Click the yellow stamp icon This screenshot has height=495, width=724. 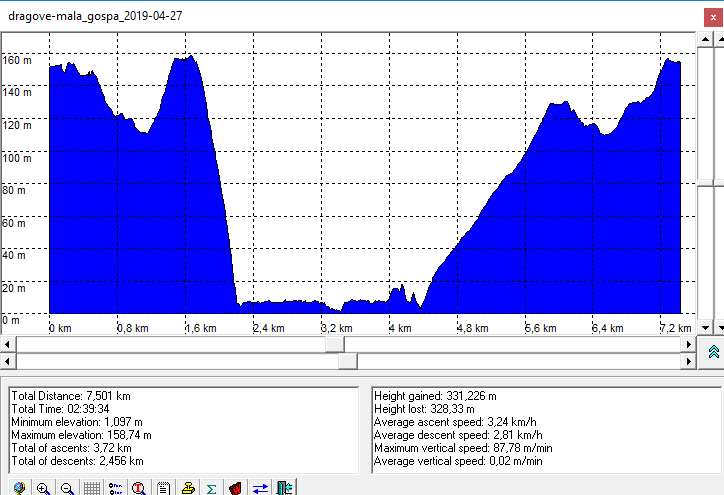point(187,488)
